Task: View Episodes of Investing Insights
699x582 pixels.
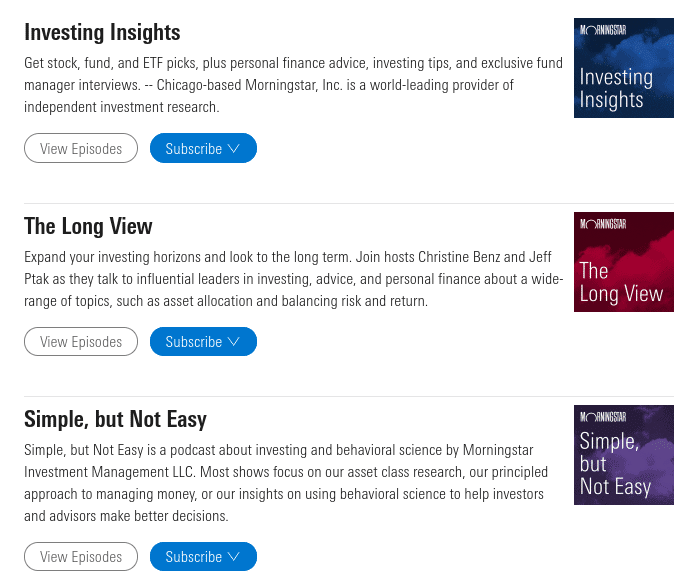Action: click(x=81, y=148)
